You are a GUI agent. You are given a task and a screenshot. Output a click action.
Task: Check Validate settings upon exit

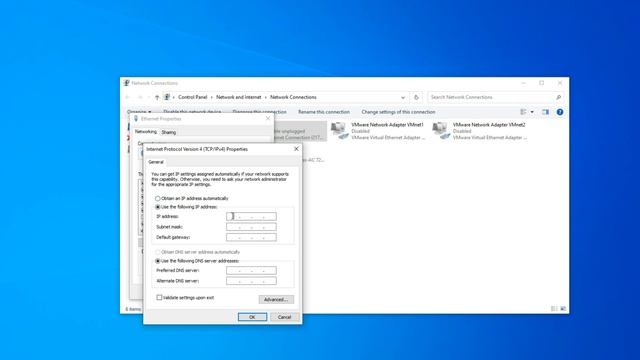(159, 298)
